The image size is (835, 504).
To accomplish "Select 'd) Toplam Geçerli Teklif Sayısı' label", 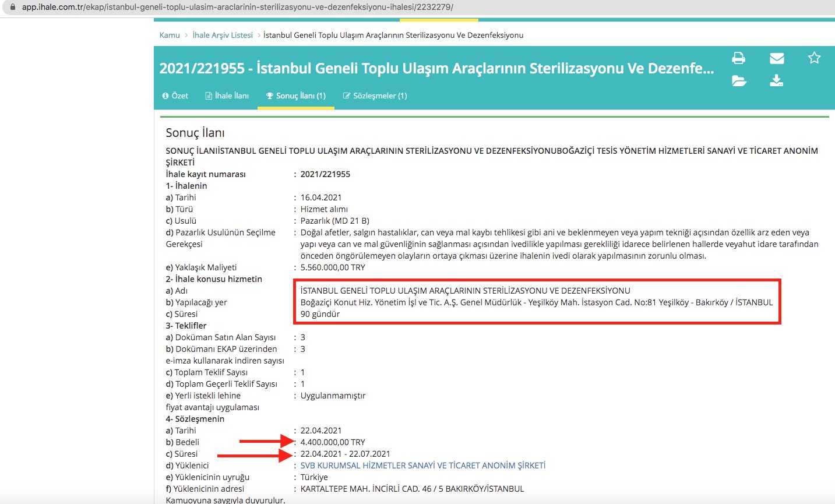I will [x=221, y=384].
